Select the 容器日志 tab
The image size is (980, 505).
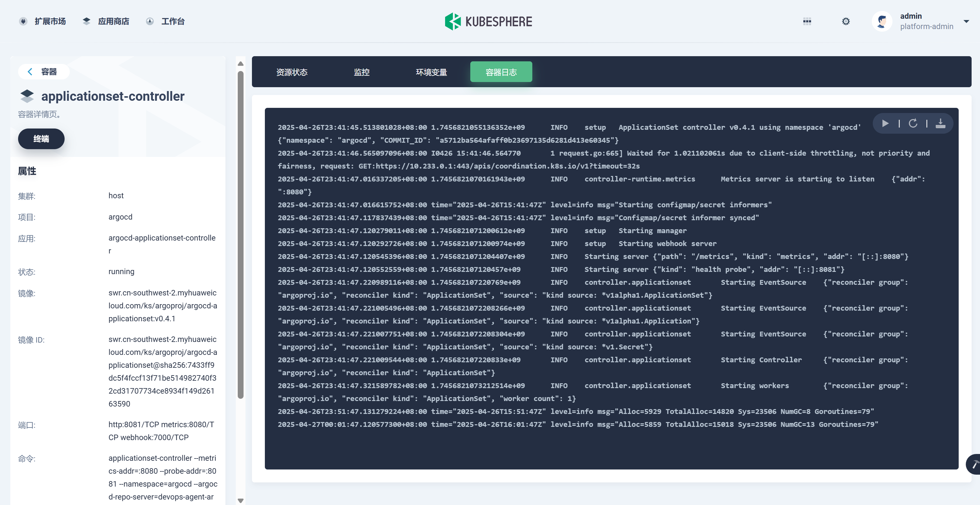(501, 72)
